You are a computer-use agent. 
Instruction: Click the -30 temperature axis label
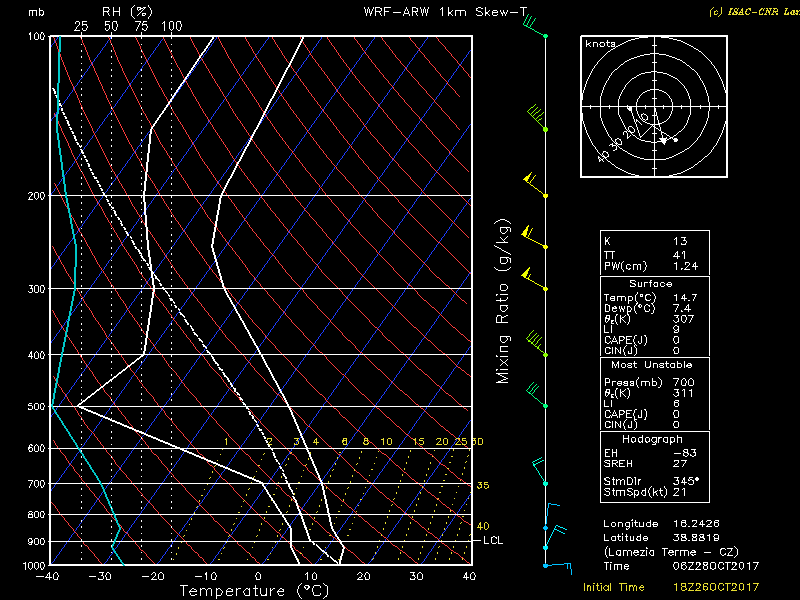99,577
